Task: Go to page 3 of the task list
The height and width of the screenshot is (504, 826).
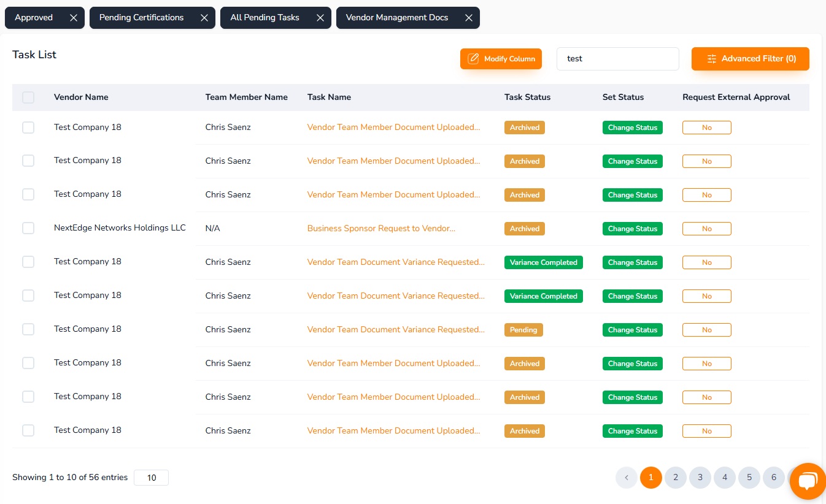Action: click(700, 477)
